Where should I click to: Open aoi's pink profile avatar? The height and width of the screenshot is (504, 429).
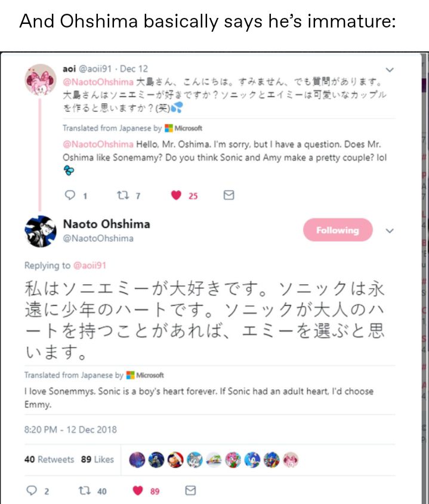(x=41, y=79)
